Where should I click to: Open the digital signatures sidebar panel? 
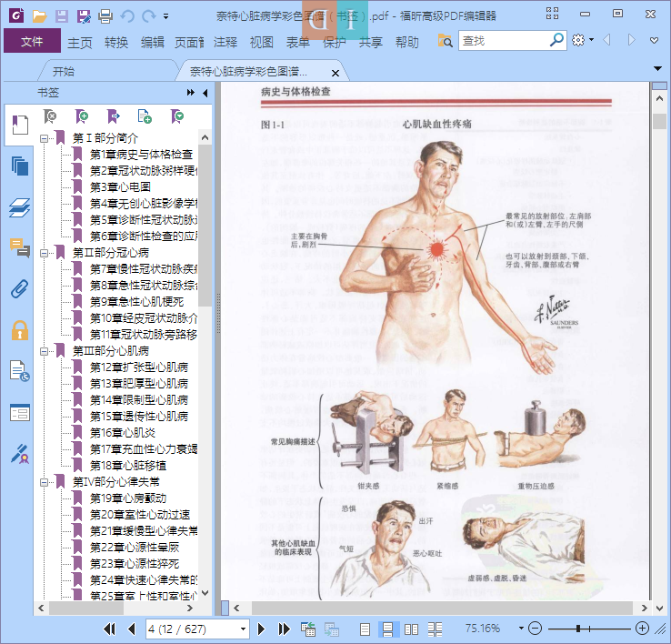(20, 454)
